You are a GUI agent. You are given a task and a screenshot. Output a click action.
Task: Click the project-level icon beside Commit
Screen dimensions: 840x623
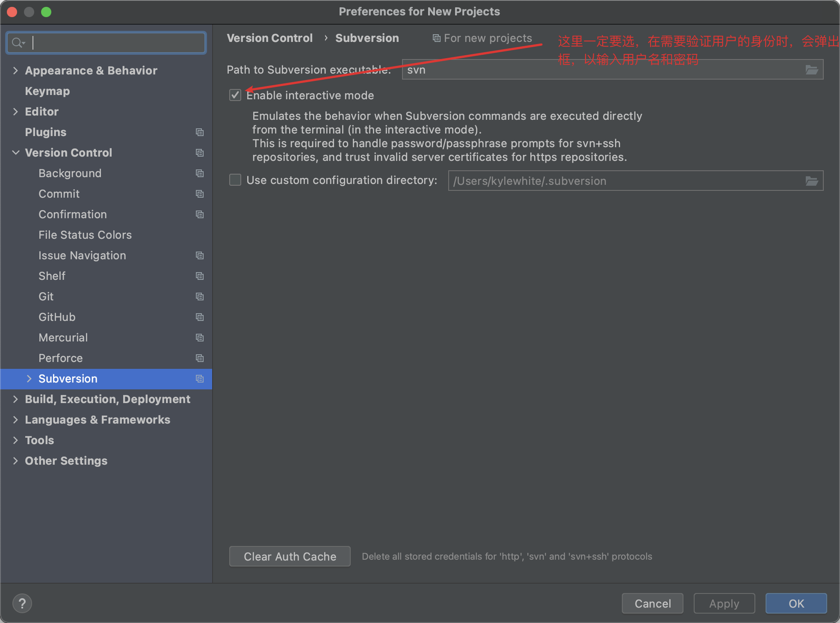coord(200,194)
